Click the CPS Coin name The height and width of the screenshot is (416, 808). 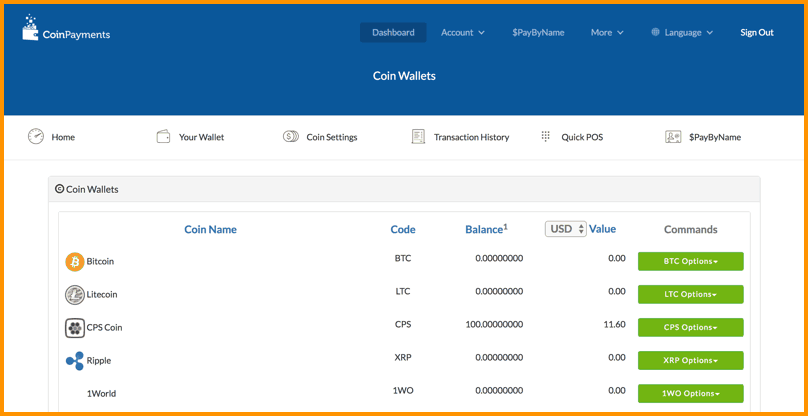point(104,328)
